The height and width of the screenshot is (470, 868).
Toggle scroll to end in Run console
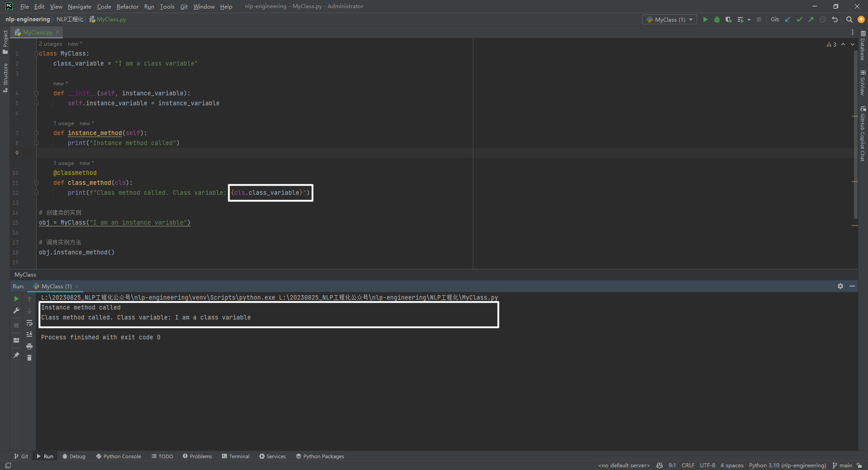29,334
